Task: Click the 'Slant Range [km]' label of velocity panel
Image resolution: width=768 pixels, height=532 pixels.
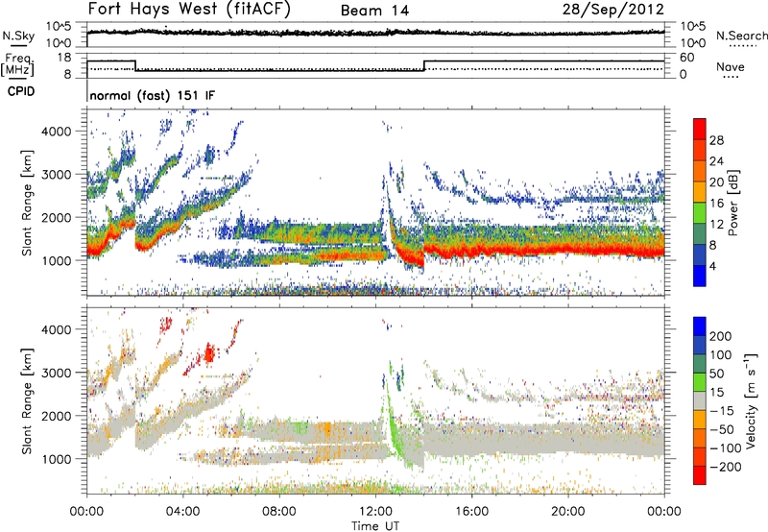Action: [27, 400]
